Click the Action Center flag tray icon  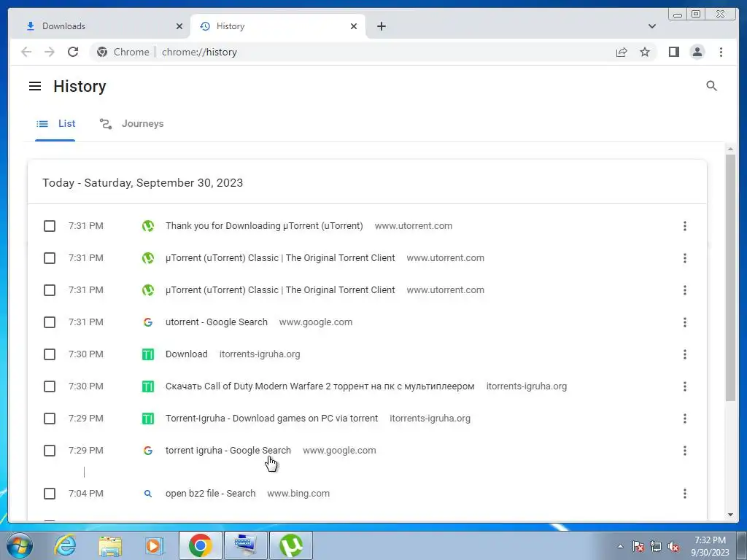(638, 546)
